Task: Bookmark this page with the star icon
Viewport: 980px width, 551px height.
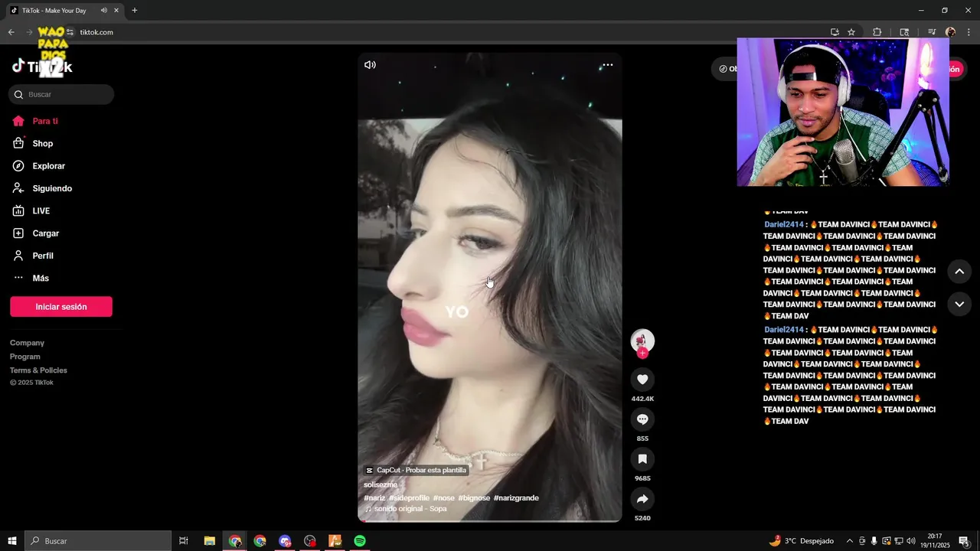Action: coord(851,32)
